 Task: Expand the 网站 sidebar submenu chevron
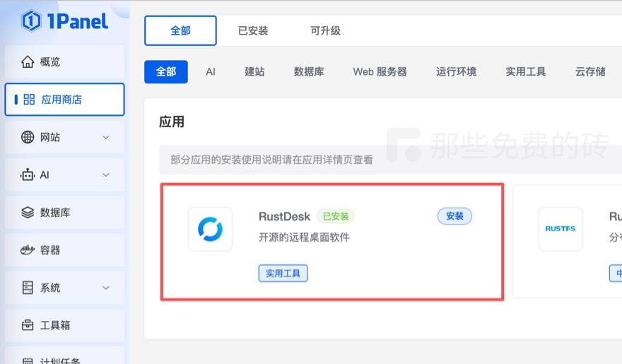pos(106,137)
